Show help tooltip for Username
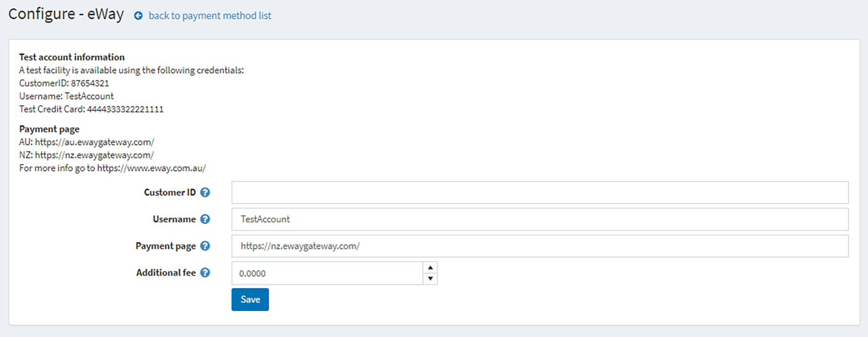868x337 pixels. pyautogui.click(x=205, y=219)
